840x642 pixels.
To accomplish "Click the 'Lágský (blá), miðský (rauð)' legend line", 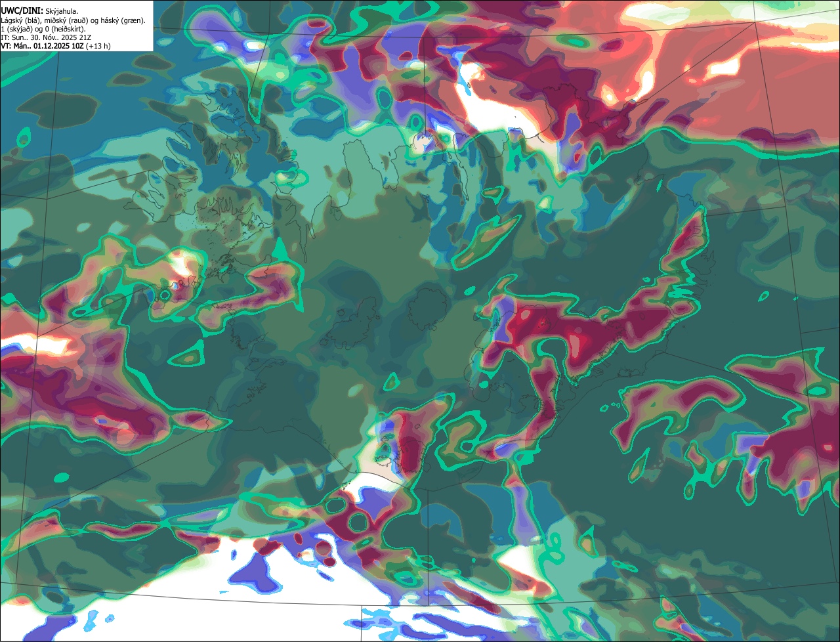I will pyautogui.click(x=73, y=20).
